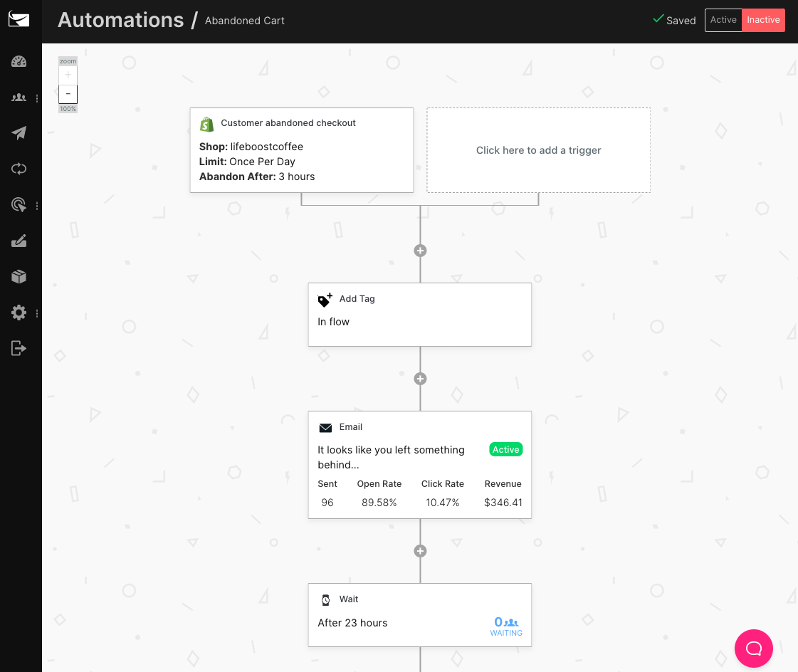Expand the target icon submenu dots
This screenshot has width=798, height=672.
point(36,206)
